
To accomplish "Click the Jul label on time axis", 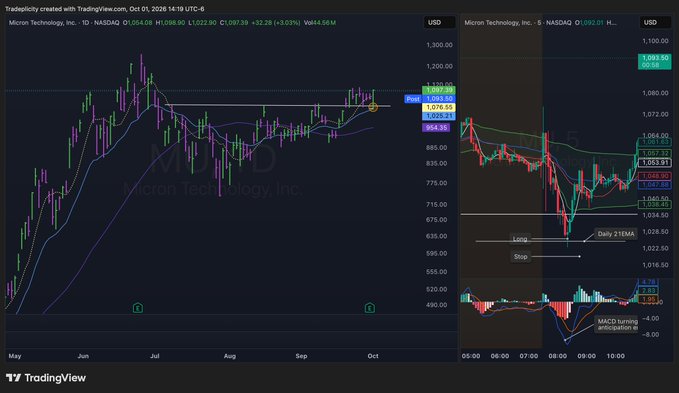I will (155, 356).
